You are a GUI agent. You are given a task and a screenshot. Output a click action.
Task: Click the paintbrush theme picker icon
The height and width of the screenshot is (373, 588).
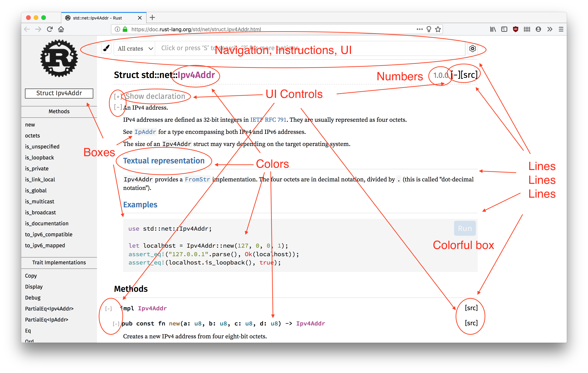tap(106, 48)
